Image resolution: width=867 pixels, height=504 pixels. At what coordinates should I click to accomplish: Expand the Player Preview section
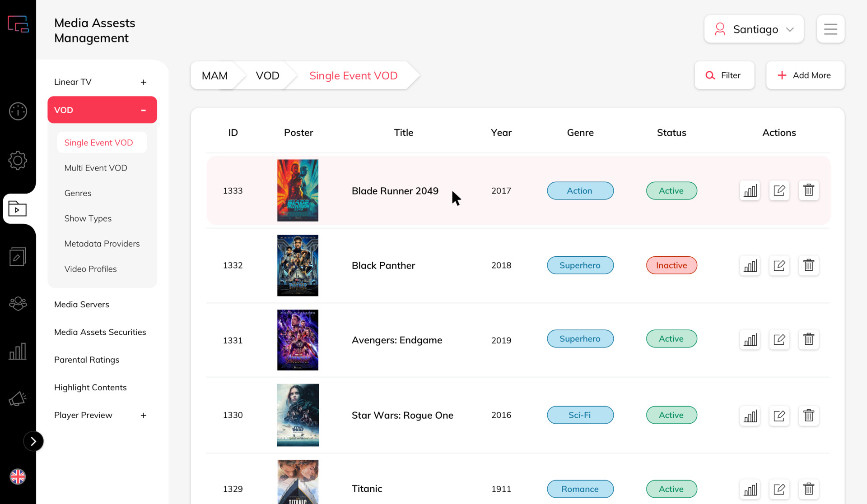click(x=143, y=416)
